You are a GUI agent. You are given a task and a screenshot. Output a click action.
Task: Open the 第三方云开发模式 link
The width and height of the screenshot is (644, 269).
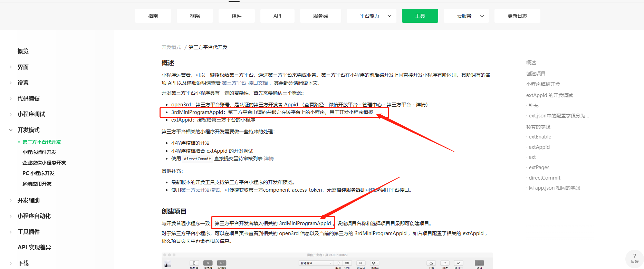[200, 190]
